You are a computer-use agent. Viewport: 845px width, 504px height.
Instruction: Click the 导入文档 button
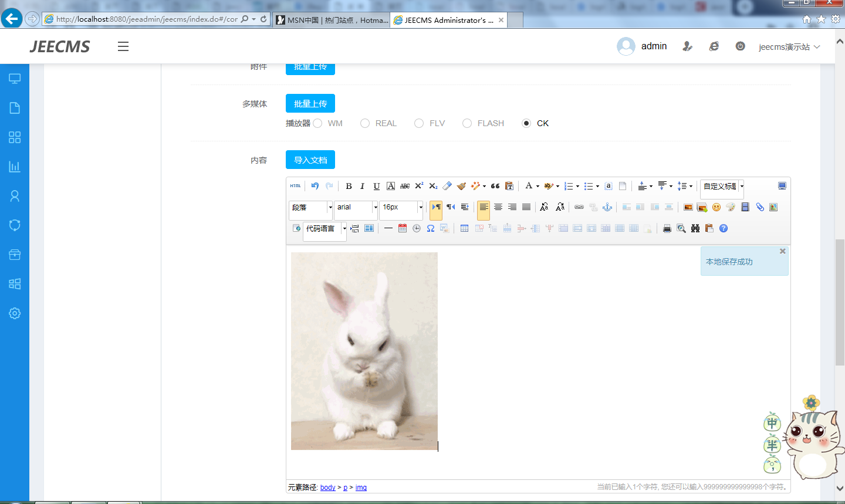pyautogui.click(x=310, y=160)
